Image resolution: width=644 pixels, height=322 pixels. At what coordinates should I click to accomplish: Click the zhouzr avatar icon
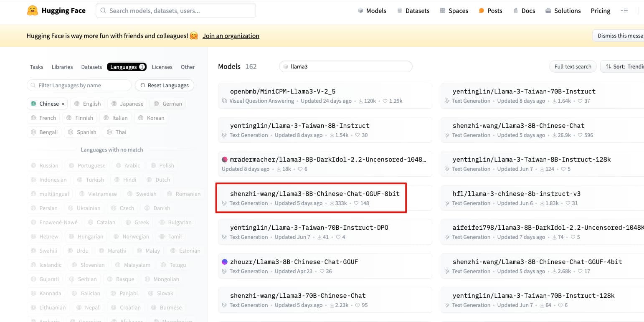(225, 262)
